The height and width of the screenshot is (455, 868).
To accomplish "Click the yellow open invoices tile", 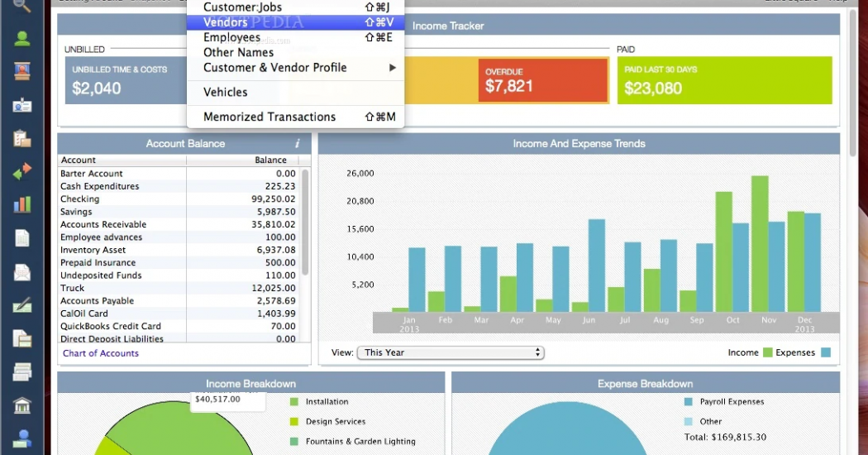I will [x=441, y=80].
